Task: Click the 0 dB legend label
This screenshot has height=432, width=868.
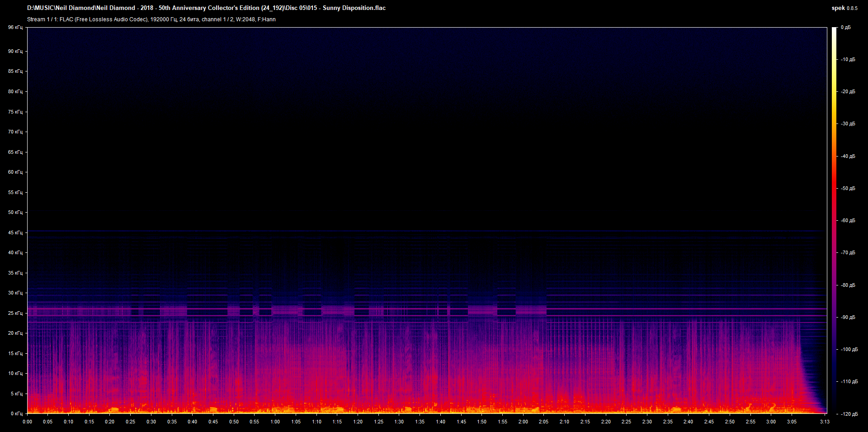Action: pos(847,27)
